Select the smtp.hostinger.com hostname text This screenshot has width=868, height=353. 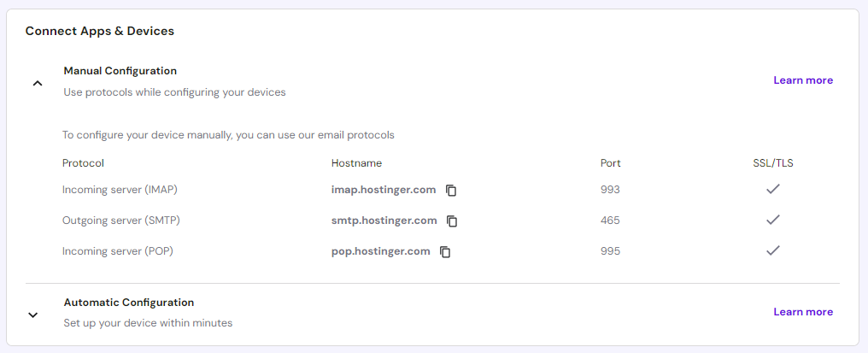(384, 221)
